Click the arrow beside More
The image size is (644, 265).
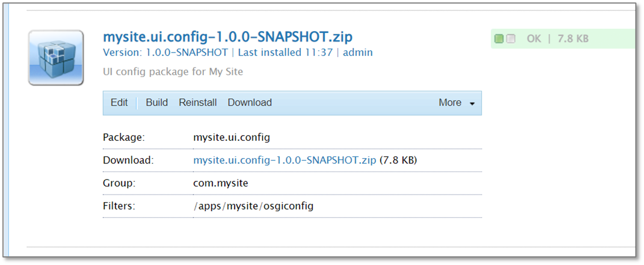click(x=472, y=104)
